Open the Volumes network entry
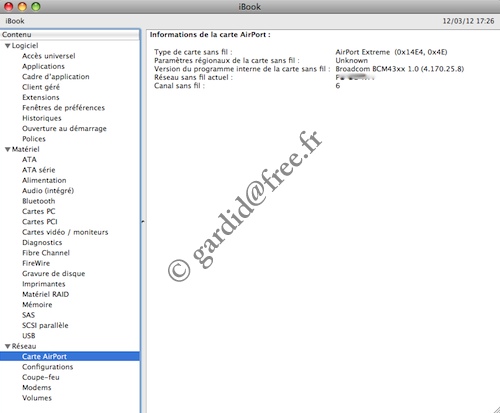Screen dimensions: 500x413 tap(37, 398)
